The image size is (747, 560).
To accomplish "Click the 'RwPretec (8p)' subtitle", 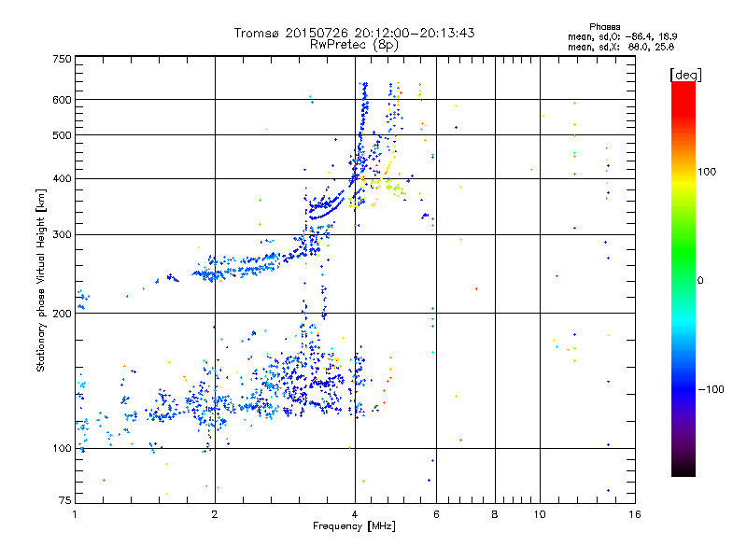I will [354, 45].
